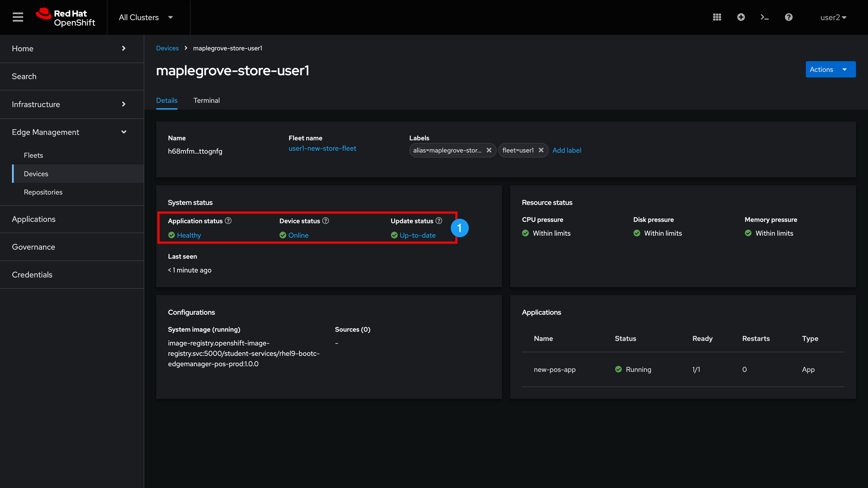This screenshot has height=488, width=868.
Task: Remove the fleet=user1 label
Action: tap(541, 150)
